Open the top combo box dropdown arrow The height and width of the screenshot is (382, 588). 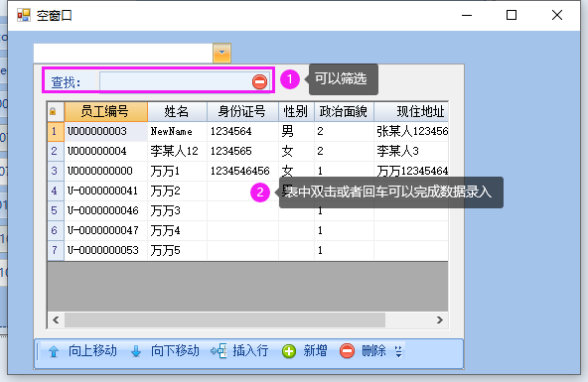(221, 53)
